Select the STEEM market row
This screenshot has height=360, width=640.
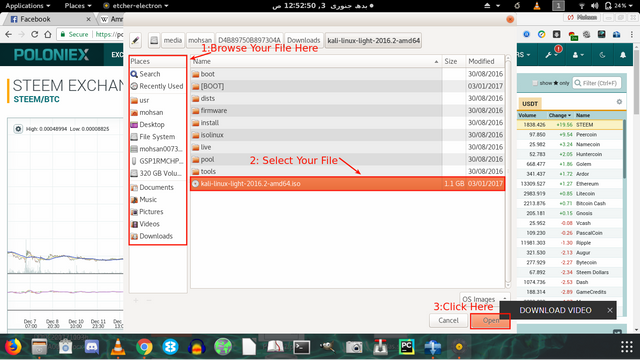(x=570, y=124)
